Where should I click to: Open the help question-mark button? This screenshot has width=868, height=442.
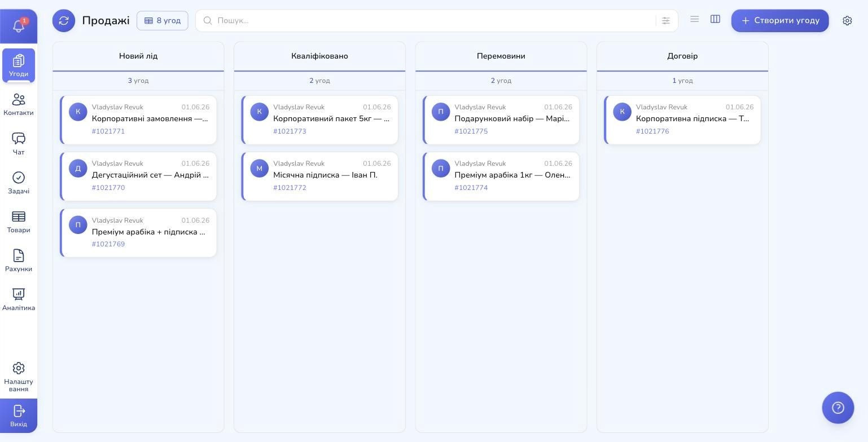[838, 408]
